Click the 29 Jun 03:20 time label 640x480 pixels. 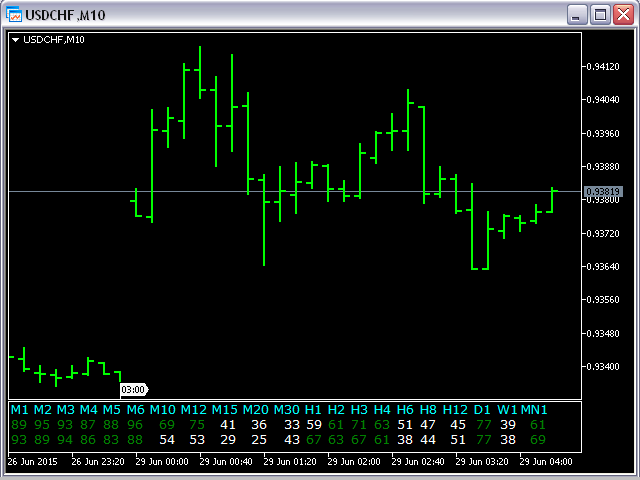coord(482,462)
